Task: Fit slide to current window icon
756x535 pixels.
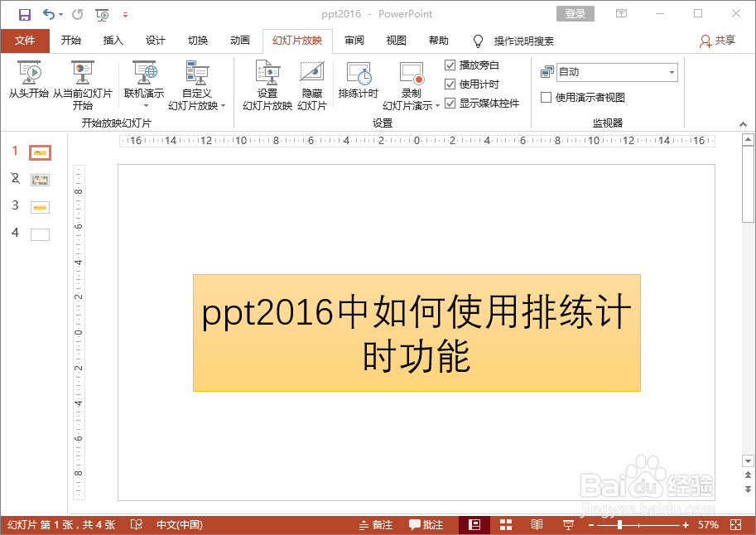Action: pyautogui.click(x=736, y=524)
